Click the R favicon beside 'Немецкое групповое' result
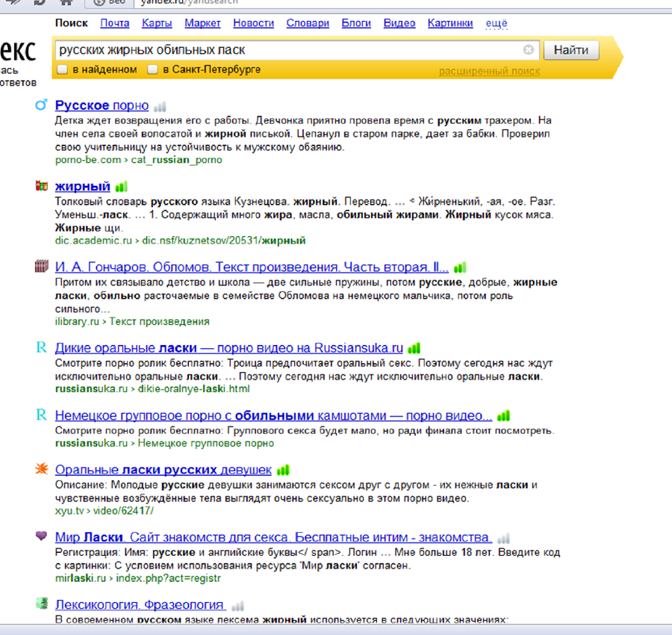Screen dimensions: 672x635 coord(41,414)
